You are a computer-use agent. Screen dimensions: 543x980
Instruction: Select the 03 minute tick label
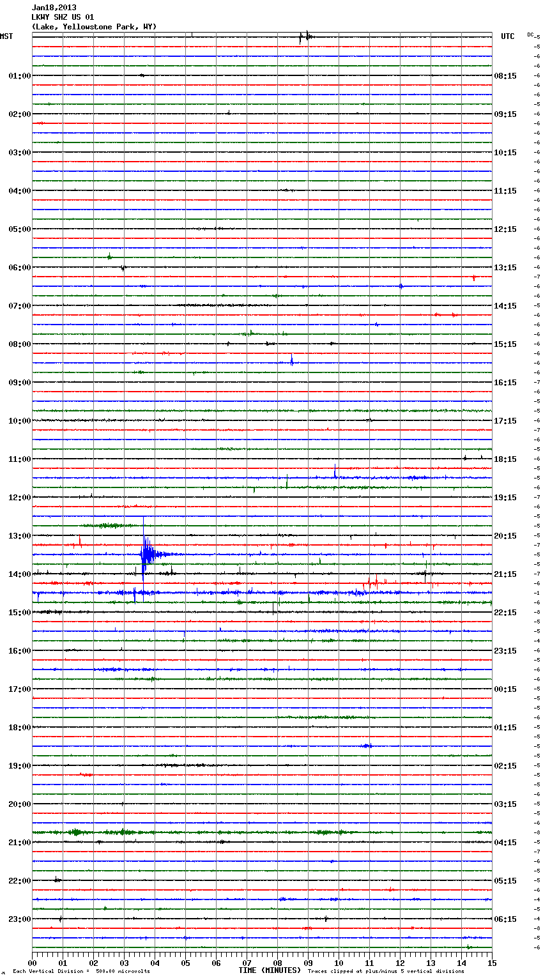point(124,963)
